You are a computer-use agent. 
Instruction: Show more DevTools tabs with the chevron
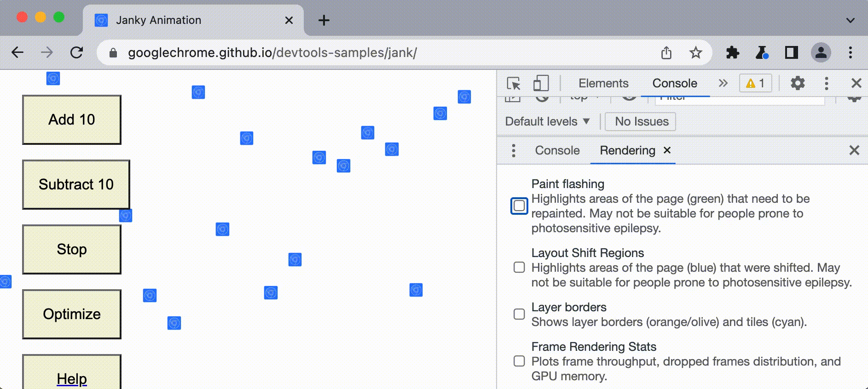point(723,83)
